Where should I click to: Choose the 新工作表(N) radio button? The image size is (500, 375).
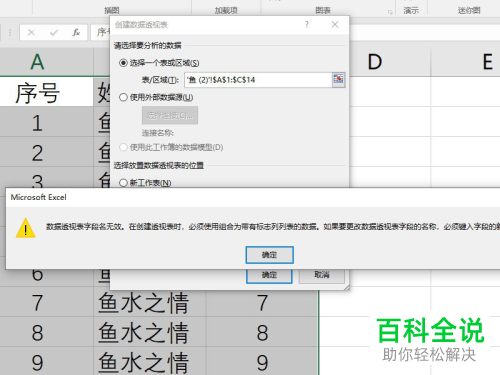tap(123, 183)
